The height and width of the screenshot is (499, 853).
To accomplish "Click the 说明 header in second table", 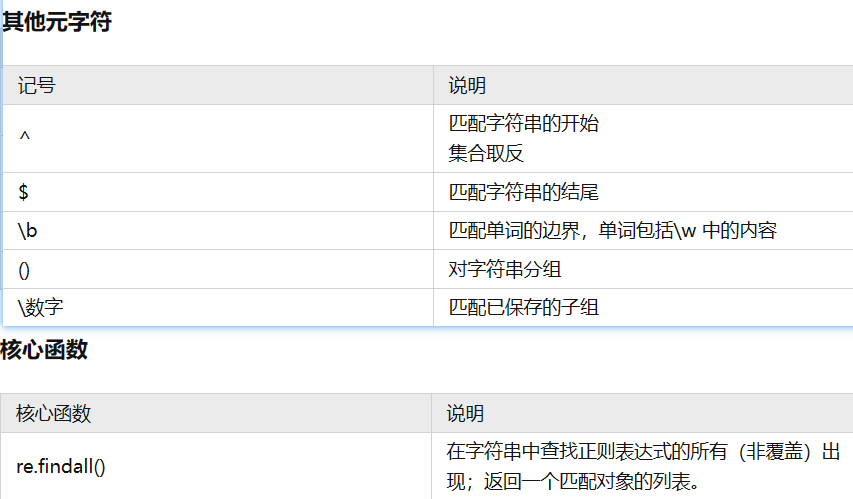I will (465, 413).
